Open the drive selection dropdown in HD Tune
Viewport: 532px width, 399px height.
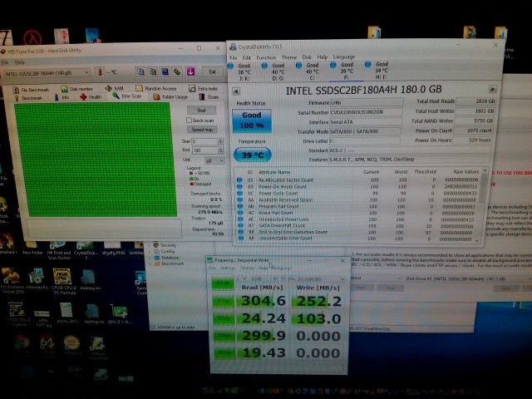click(x=52, y=72)
